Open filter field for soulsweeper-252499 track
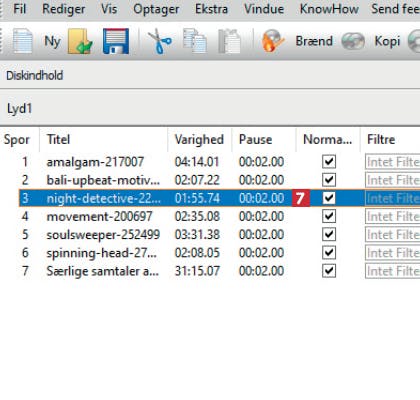The width and height of the screenshot is (420, 400). [x=392, y=235]
